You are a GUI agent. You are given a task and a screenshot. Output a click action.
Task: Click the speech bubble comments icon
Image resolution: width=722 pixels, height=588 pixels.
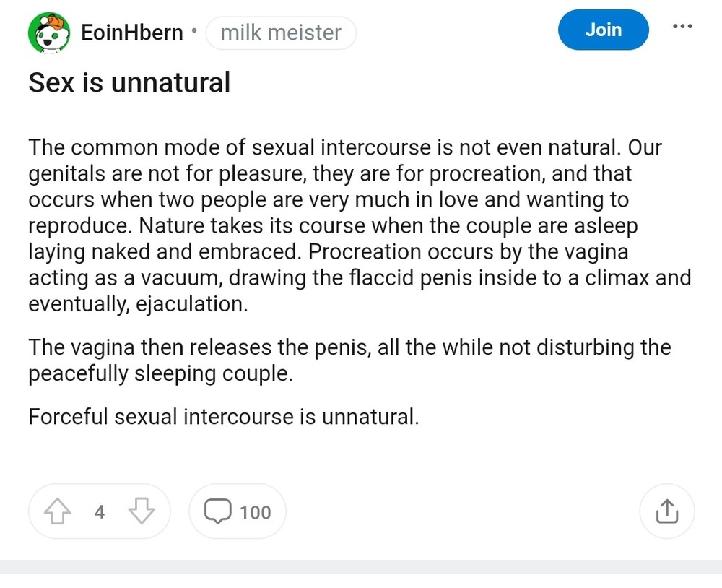(x=217, y=512)
